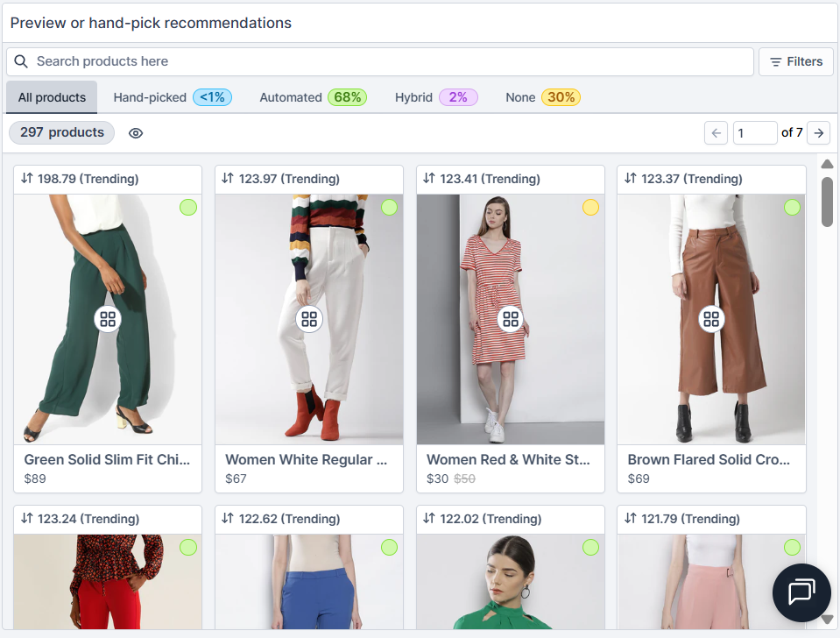This screenshot has width=840, height=638.
Task: Click the 297 products count pill
Action: coord(62,132)
